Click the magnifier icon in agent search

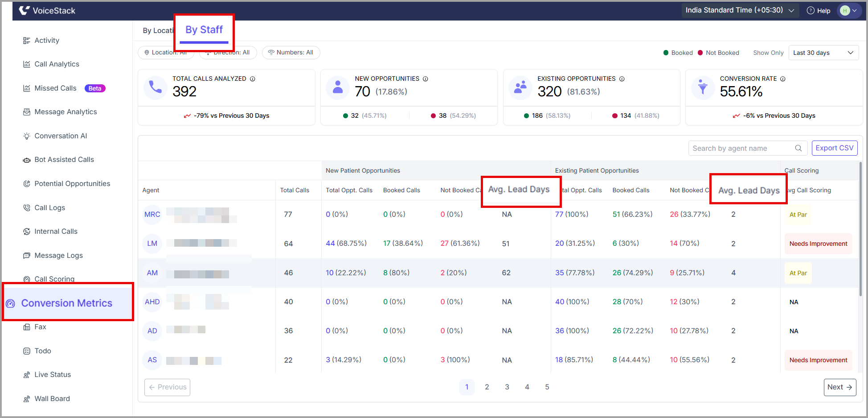coord(798,148)
